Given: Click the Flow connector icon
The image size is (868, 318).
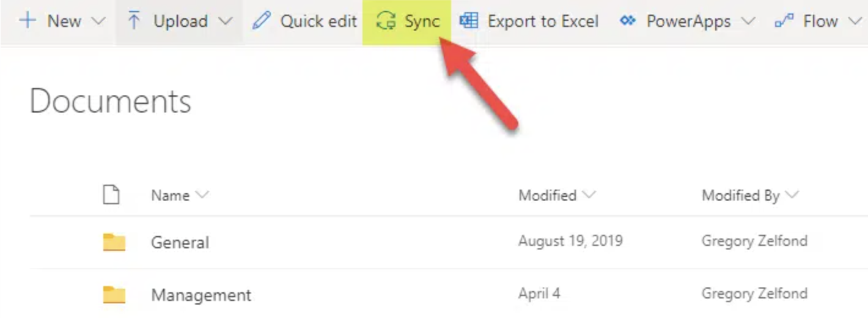Looking at the screenshot, I should click(x=784, y=21).
